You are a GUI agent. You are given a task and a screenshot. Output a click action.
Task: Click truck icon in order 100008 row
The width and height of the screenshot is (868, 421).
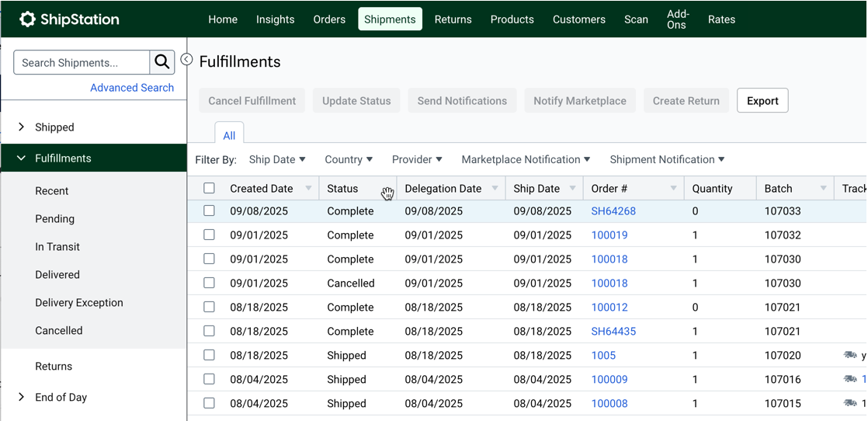tap(850, 403)
